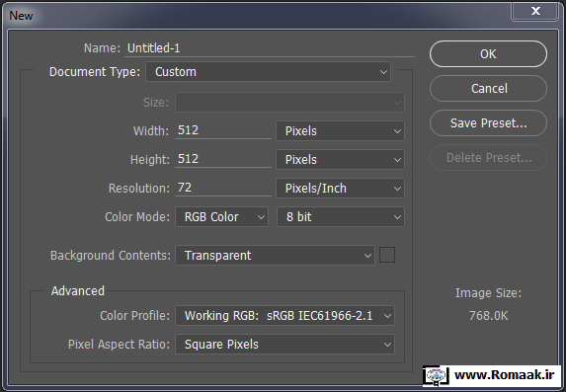Image resolution: width=566 pixels, height=392 pixels.
Task: Open the Pixel Aspect Ratio dropdown
Action: [284, 345]
